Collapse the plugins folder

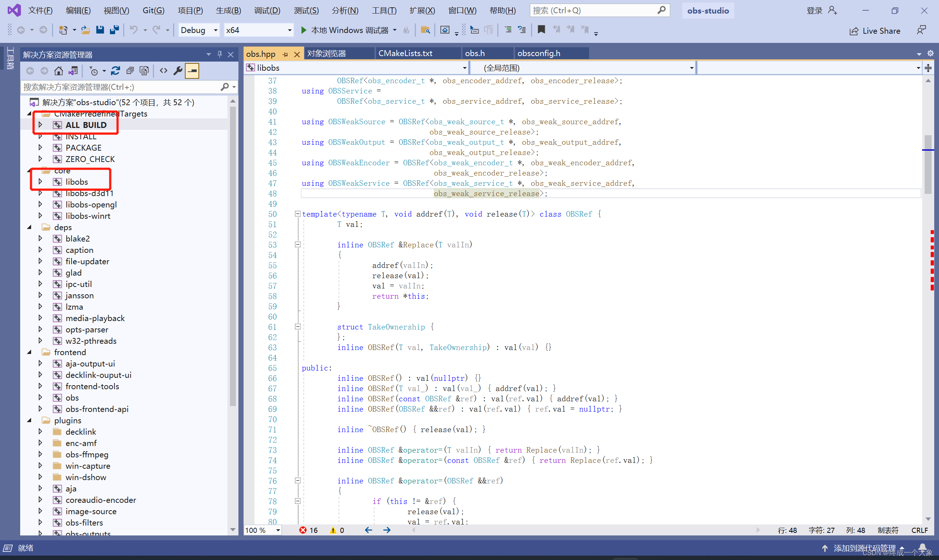click(x=29, y=420)
